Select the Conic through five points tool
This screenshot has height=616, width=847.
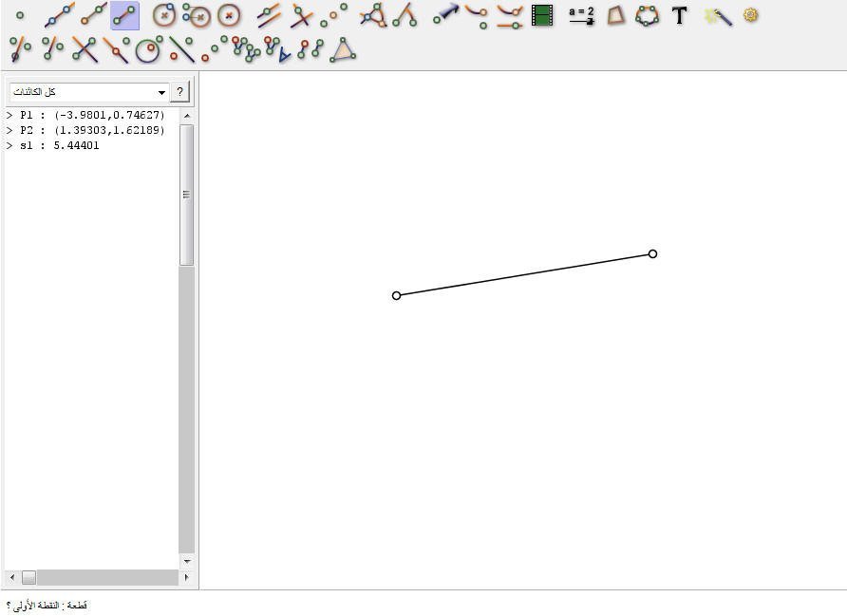click(x=648, y=15)
